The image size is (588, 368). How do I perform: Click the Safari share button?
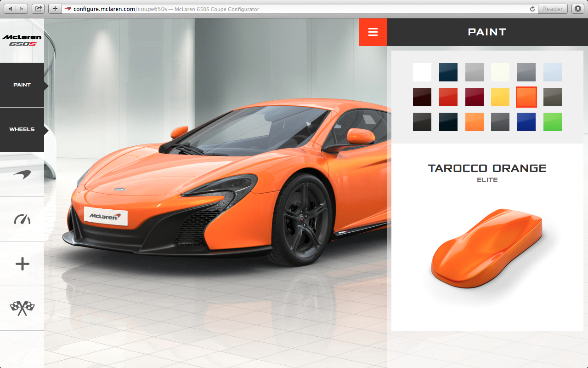point(39,9)
